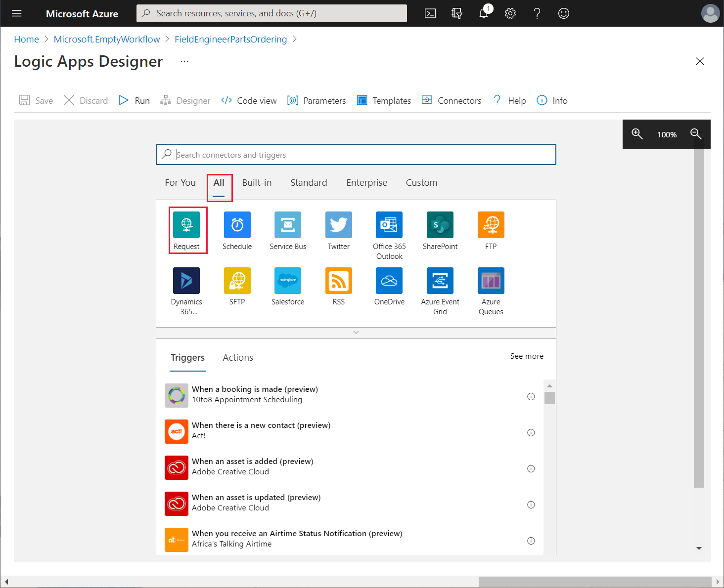Click the Save toolbar button

36,100
